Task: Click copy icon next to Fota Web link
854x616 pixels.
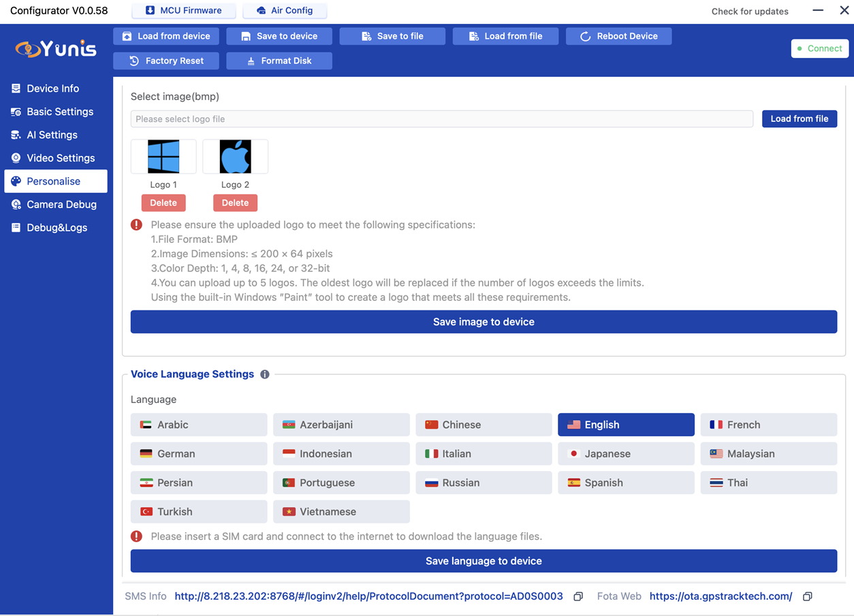Action: 807,596
